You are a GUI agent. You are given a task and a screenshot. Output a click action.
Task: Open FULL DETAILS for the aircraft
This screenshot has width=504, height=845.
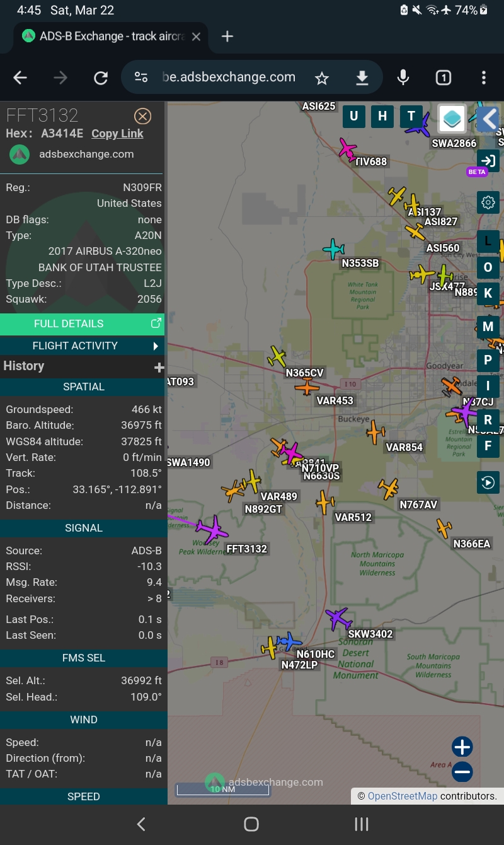pos(82,323)
